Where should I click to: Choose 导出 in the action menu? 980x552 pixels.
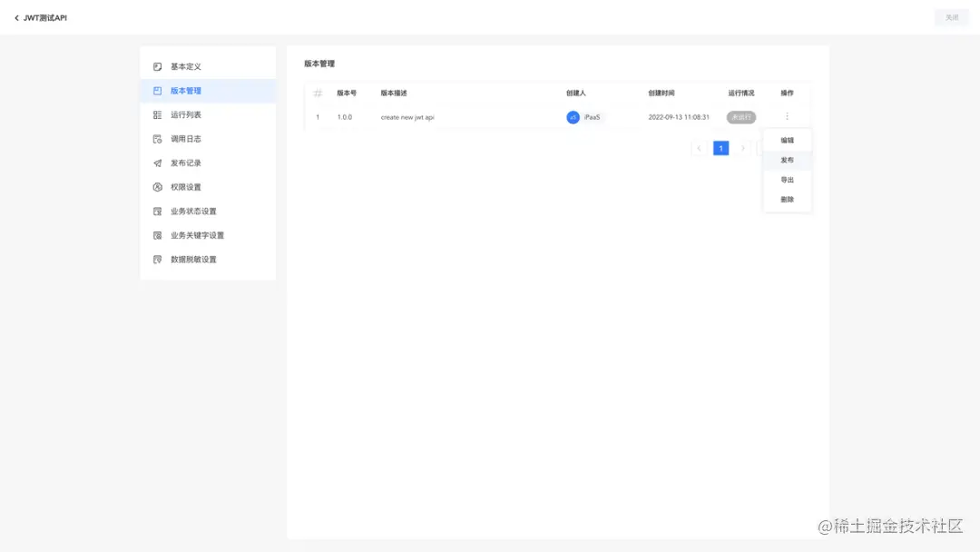787,180
